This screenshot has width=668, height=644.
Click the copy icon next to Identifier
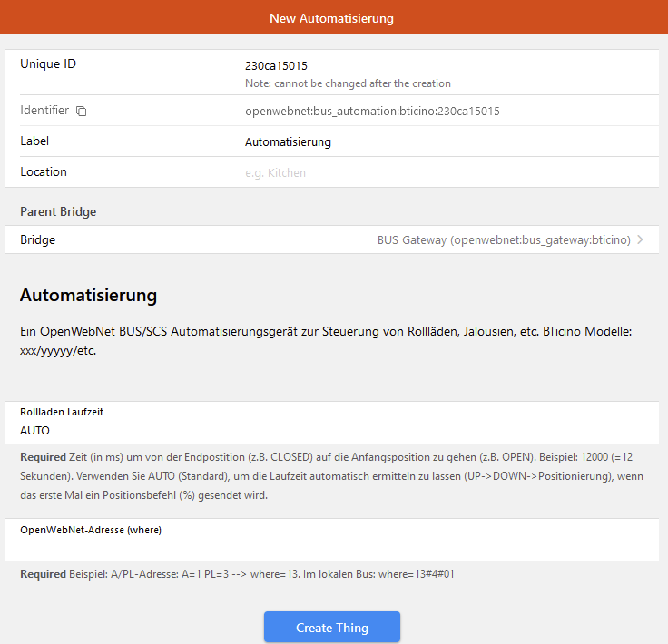(x=82, y=111)
